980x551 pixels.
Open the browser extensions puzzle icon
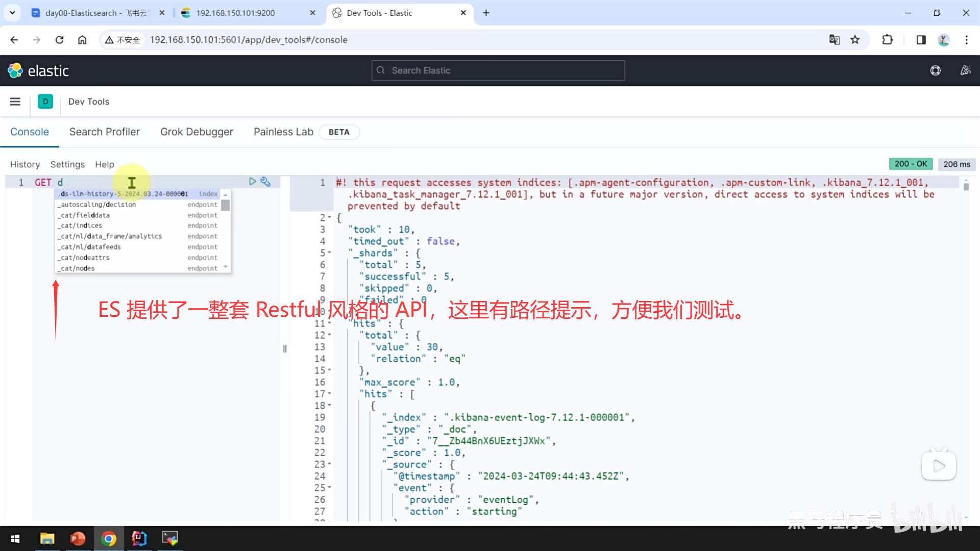[x=887, y=40]
